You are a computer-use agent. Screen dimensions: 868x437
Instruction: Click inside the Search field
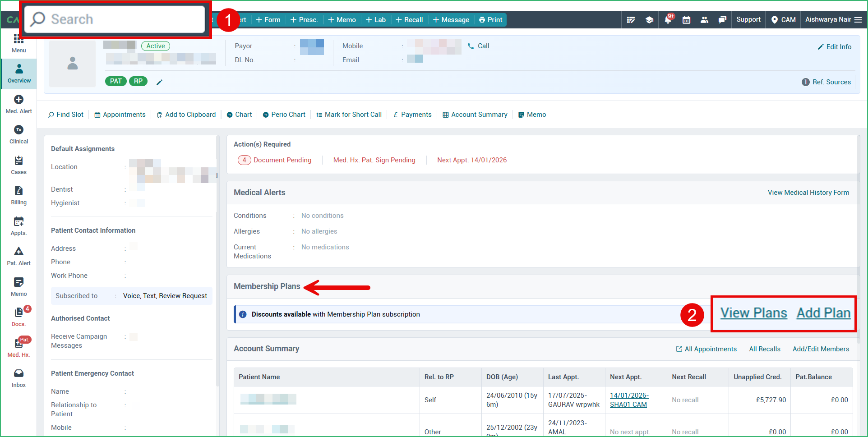114,19
